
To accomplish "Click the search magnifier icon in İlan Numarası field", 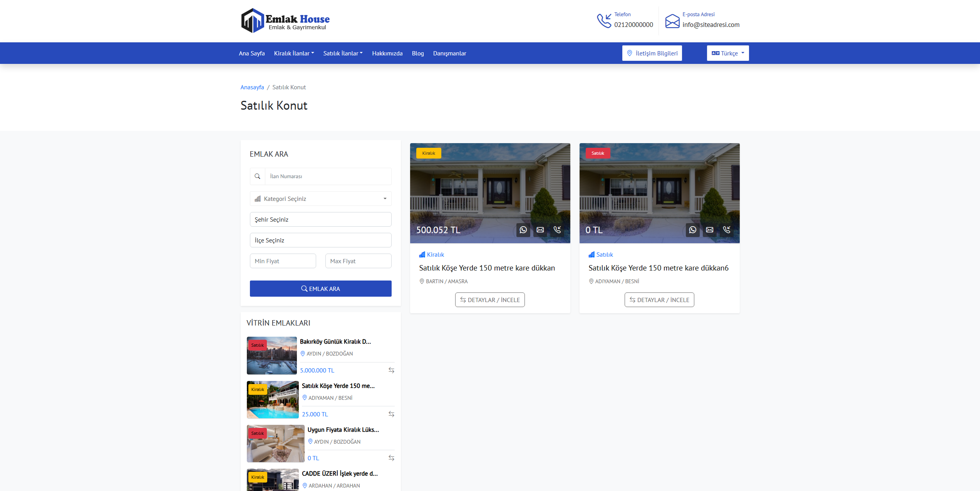I will click(x=258, y=176).
